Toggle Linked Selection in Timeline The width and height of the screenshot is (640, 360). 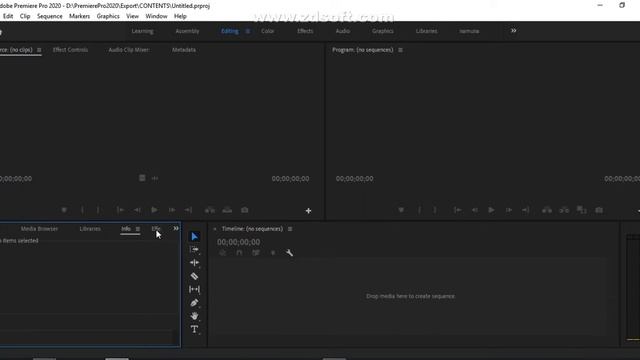pos(256,253)
